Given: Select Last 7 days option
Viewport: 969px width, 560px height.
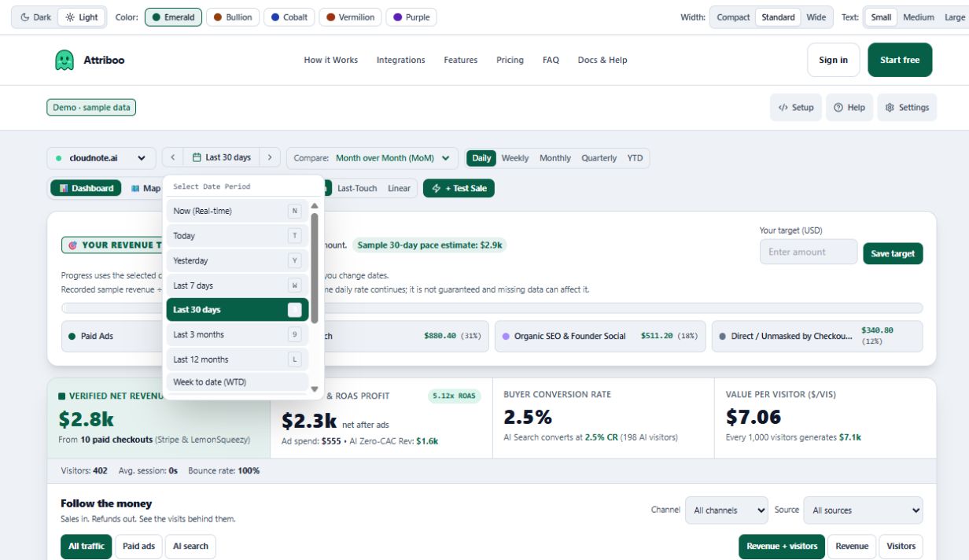Looking at the screenshot, I should (x=237, y=286).
